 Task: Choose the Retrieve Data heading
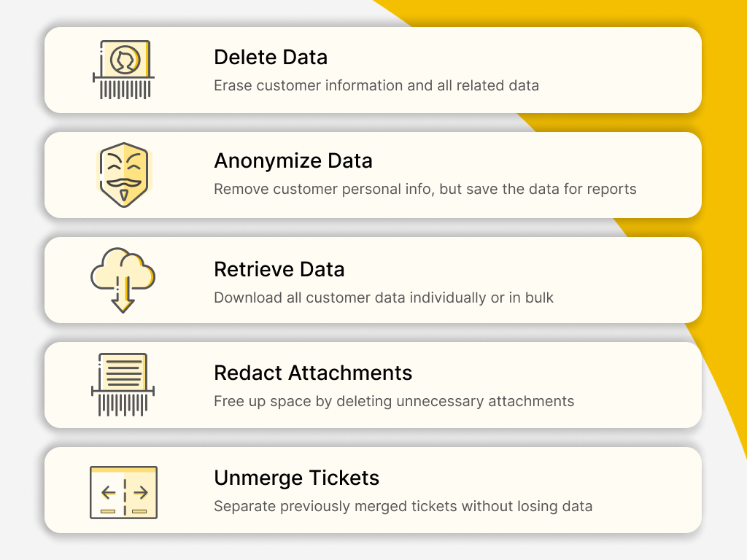coord(279,269)
